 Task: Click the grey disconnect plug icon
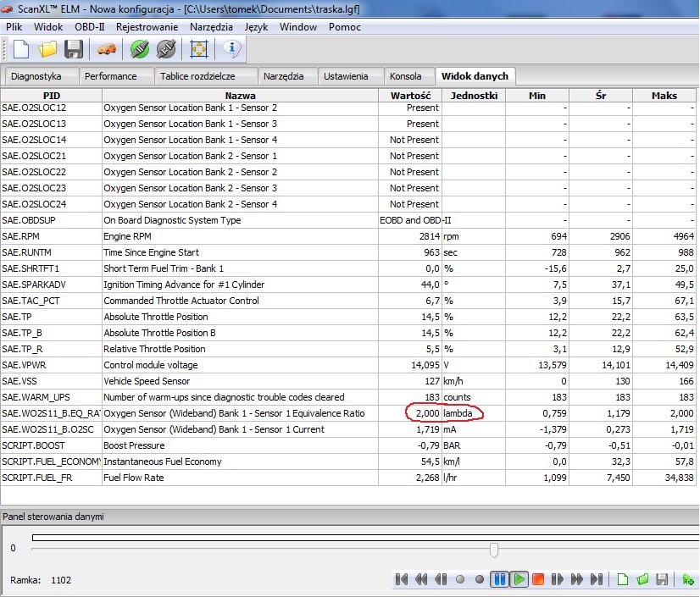point(166,48)
